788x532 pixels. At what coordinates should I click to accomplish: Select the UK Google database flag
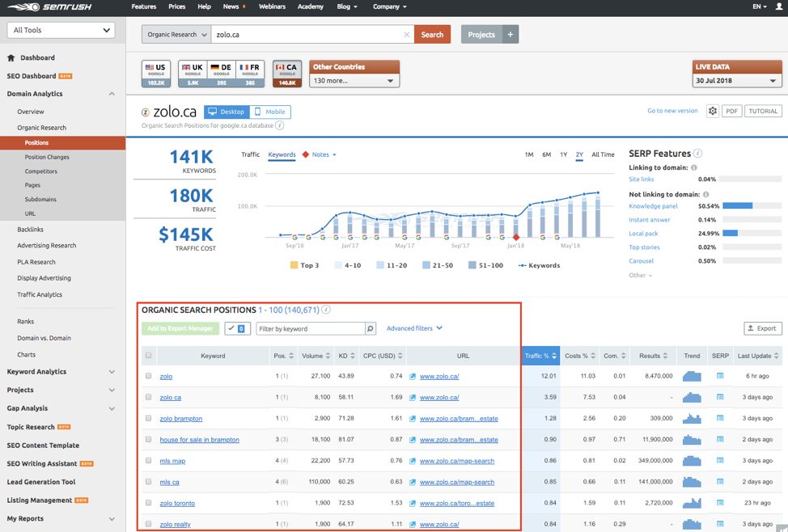(193, 74)
